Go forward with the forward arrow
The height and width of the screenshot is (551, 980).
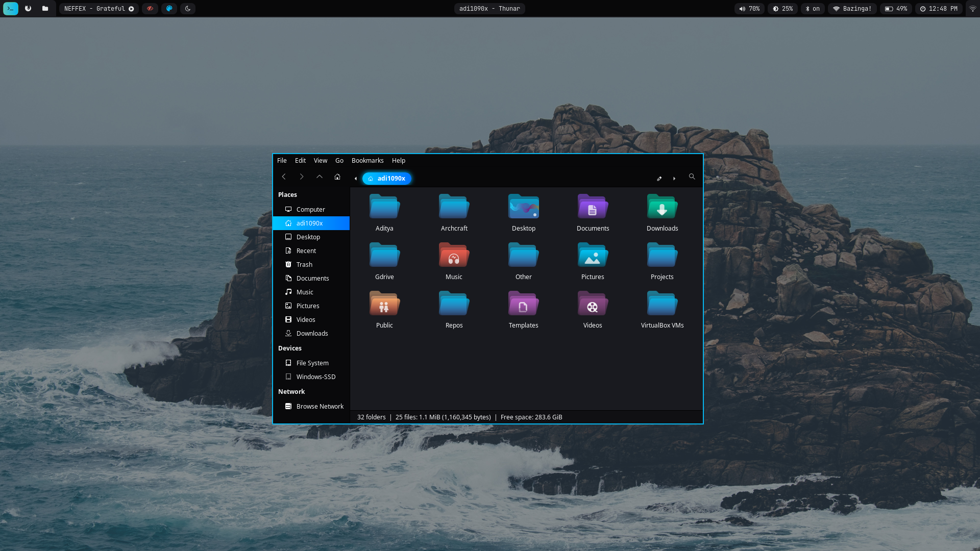pyautogui.click(x=302, y=177)
